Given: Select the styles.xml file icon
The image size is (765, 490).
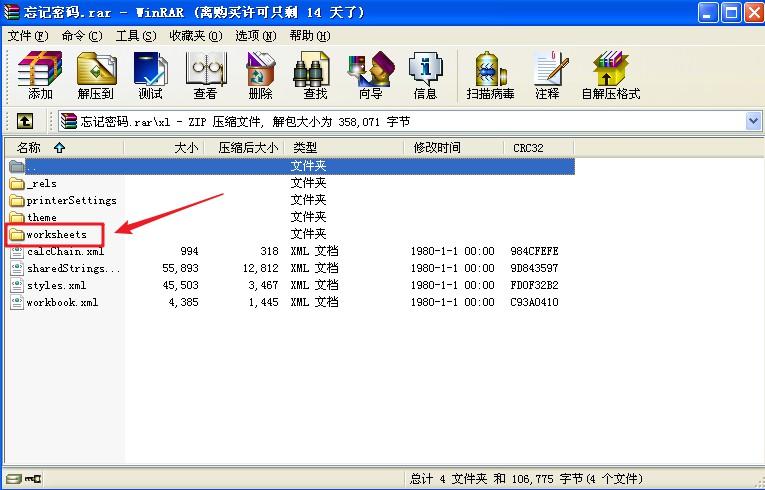Looking at the screenshot, I should 17,286.
